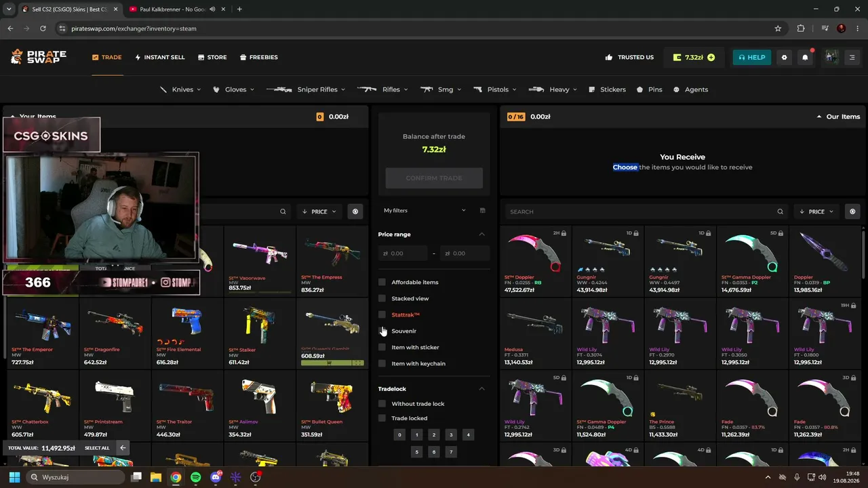Image resolution: width=868 pixels, height=488 pixels.
Task: Open the hamburger menu in the header
Action: 852,58
